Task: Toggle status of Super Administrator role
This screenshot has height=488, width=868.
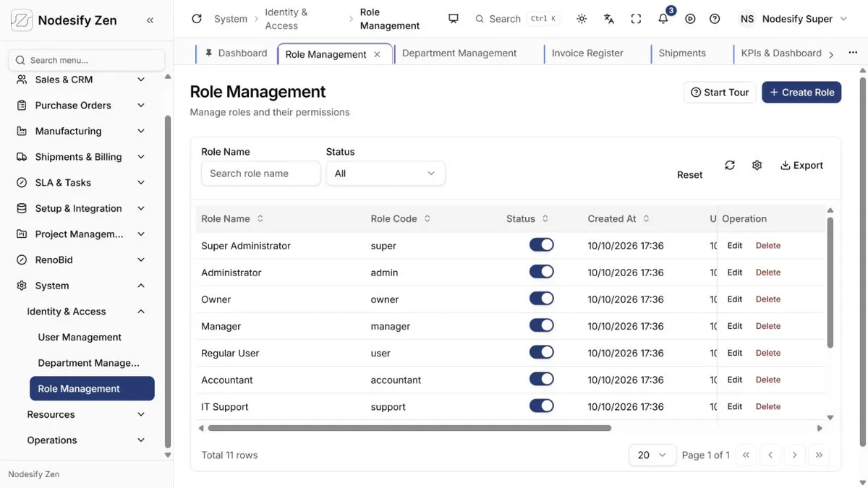Action: 542,245
